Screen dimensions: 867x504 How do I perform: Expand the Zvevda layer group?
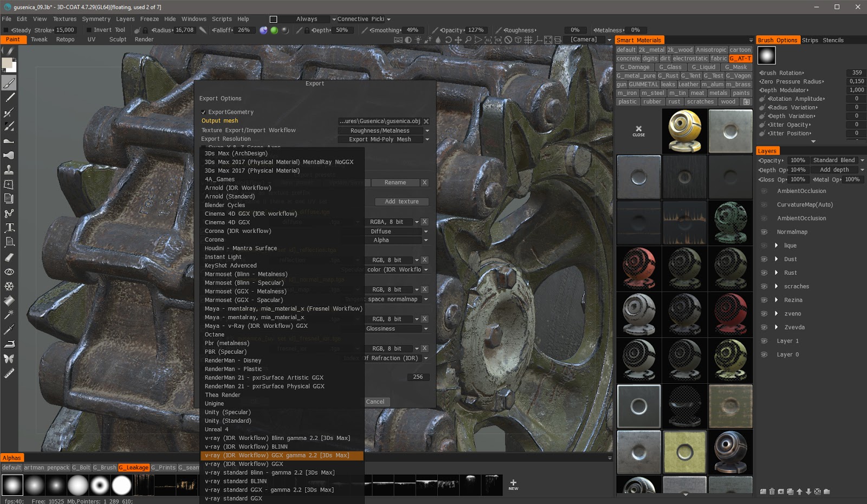pos(776,327)
